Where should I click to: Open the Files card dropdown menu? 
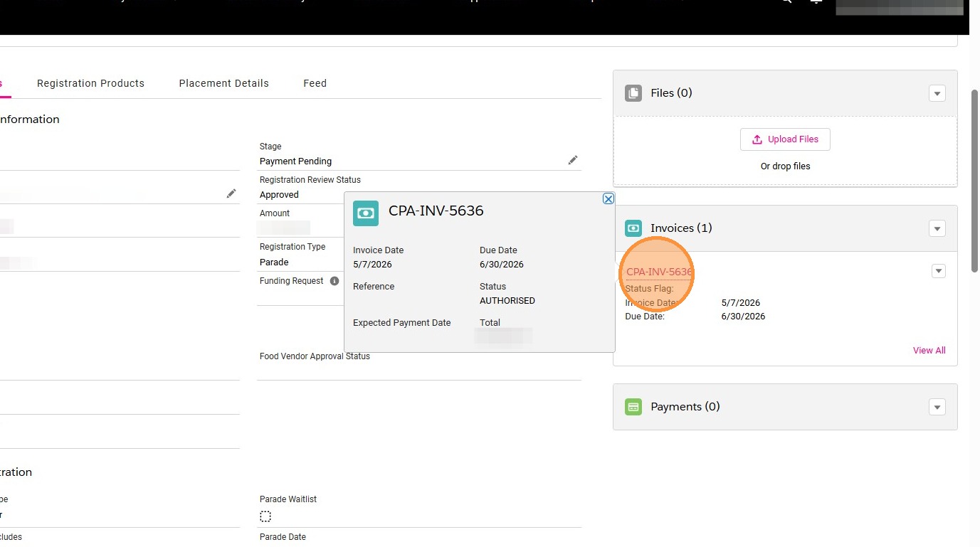coord(937,93)
